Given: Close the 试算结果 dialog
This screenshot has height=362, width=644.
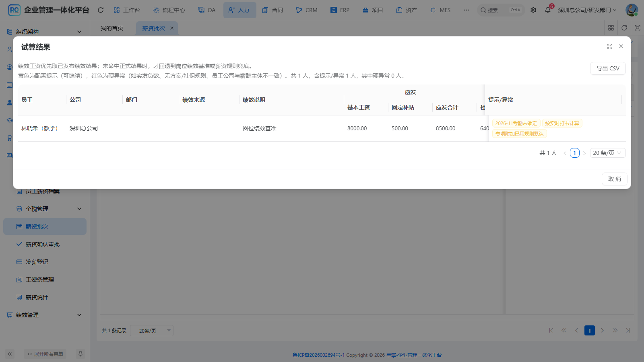Looking at the screenshot, I should pos(621,47).
